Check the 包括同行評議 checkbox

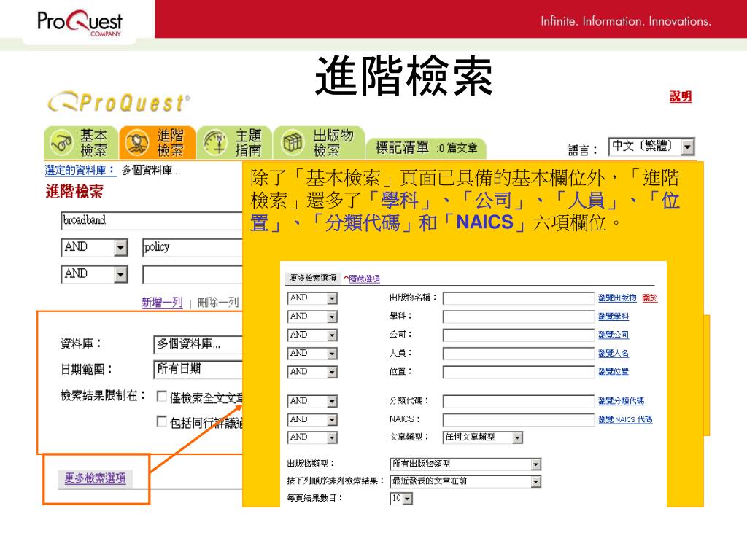click(x=161, y=421)
